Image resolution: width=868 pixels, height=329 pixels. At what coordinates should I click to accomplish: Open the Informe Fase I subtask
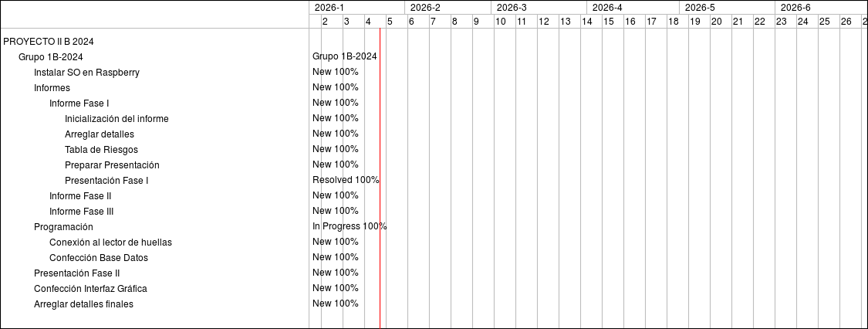79,103
